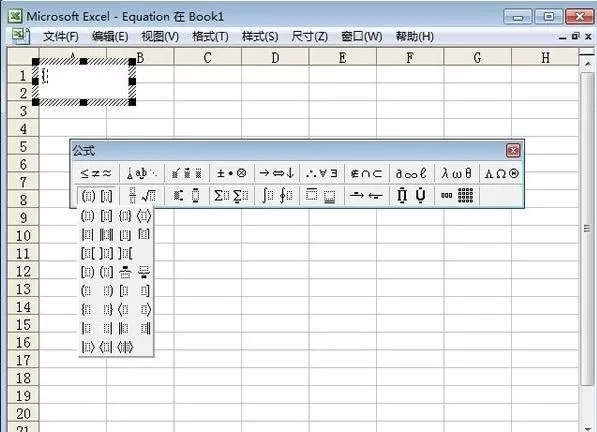Open products and set theory templates palette

pyautogui.click(x=412, y=196)
